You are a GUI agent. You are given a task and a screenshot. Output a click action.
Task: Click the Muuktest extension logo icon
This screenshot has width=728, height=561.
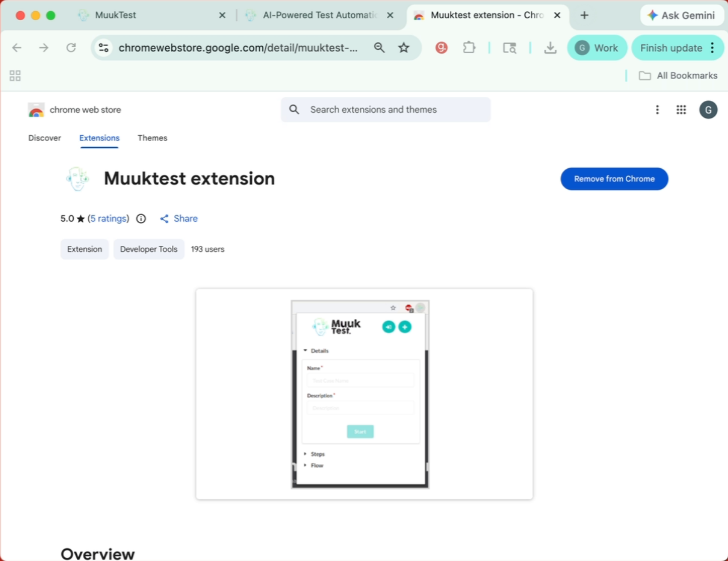click(x=77, y=179)
